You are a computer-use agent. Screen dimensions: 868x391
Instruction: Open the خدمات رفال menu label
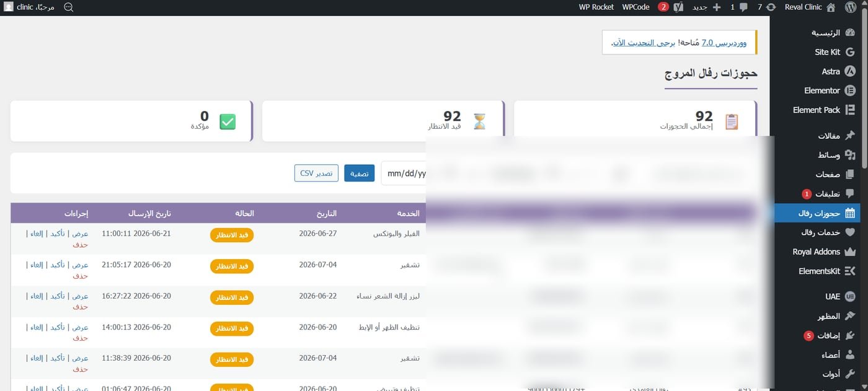coord(821,232)
